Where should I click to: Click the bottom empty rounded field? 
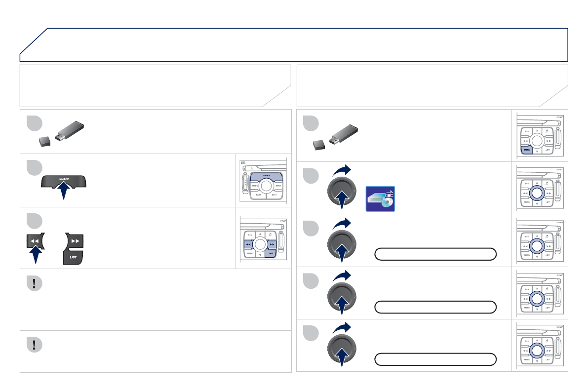click(435, 359)
